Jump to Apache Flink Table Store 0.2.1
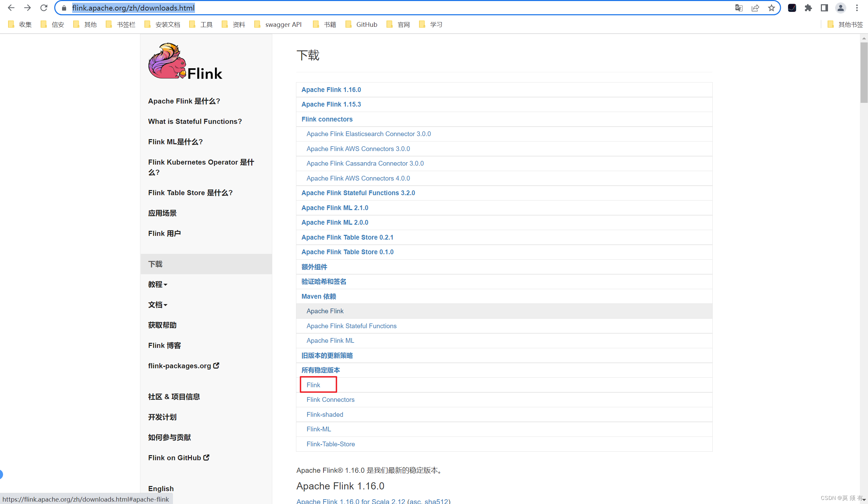 pos(347,237)
